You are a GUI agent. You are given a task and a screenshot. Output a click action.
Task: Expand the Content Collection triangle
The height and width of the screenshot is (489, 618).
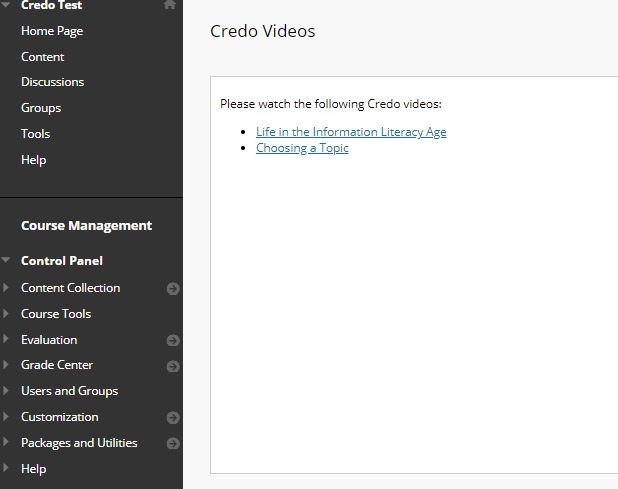pyautogui.click(x=6, y=287)
